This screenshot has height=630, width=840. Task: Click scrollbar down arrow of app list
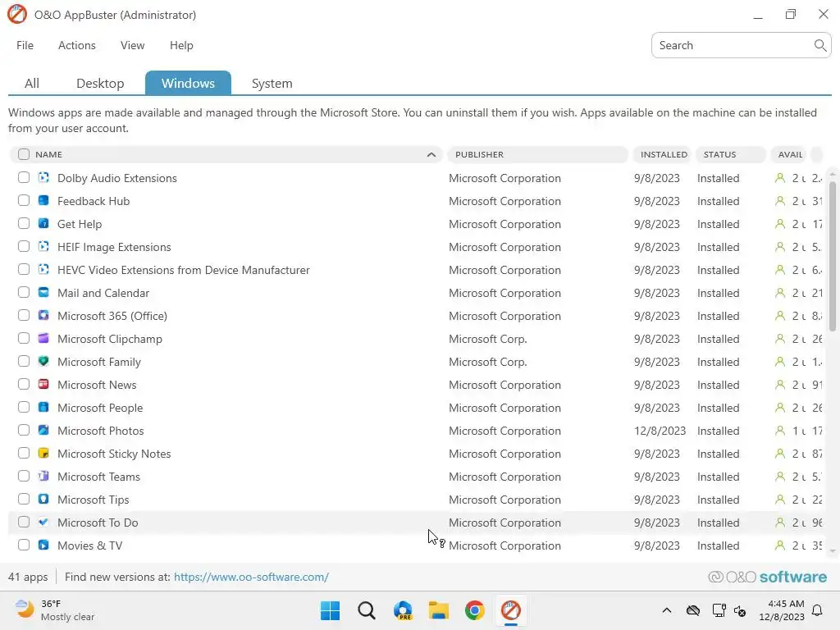832,550
